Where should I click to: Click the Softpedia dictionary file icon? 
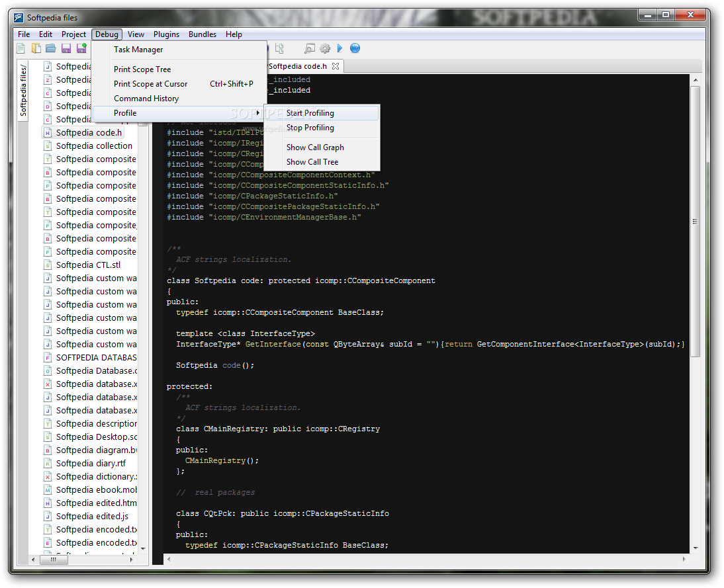pyautogui.click(x=48, y=477)
